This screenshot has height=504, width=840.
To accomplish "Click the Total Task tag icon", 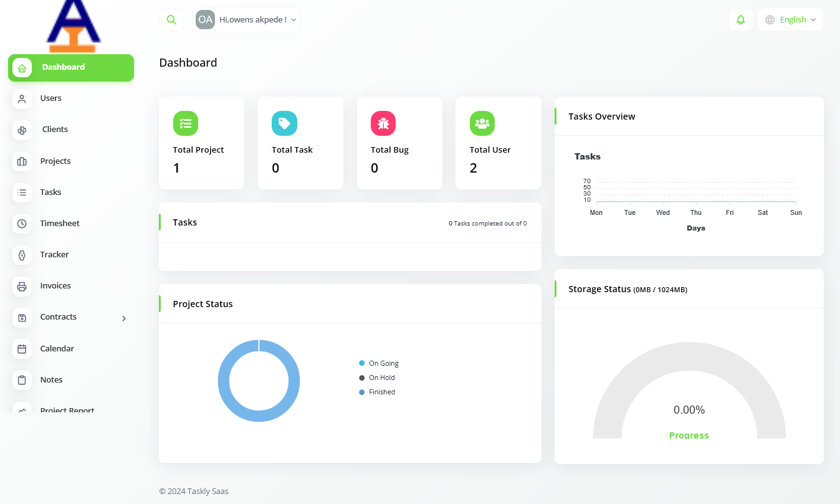I will 284,123.
